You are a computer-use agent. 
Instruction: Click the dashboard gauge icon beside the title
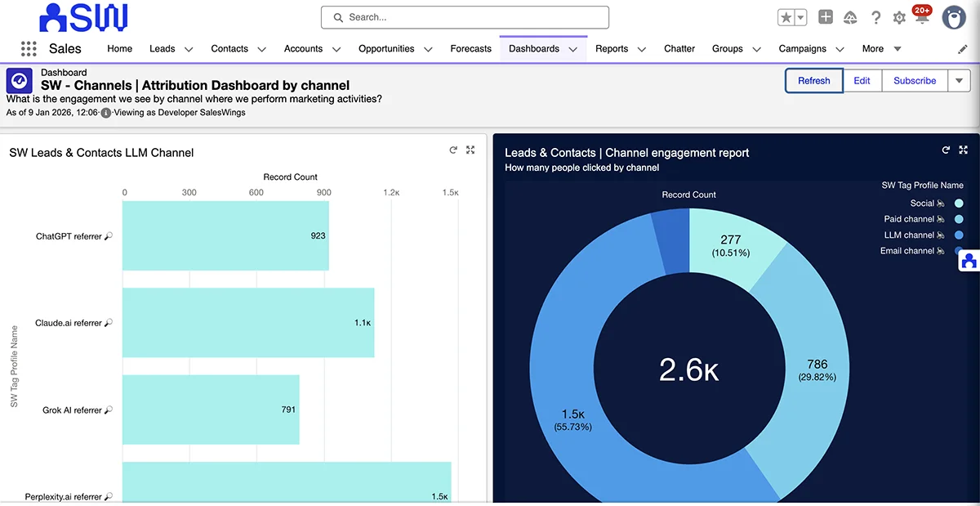pos(20,80)
